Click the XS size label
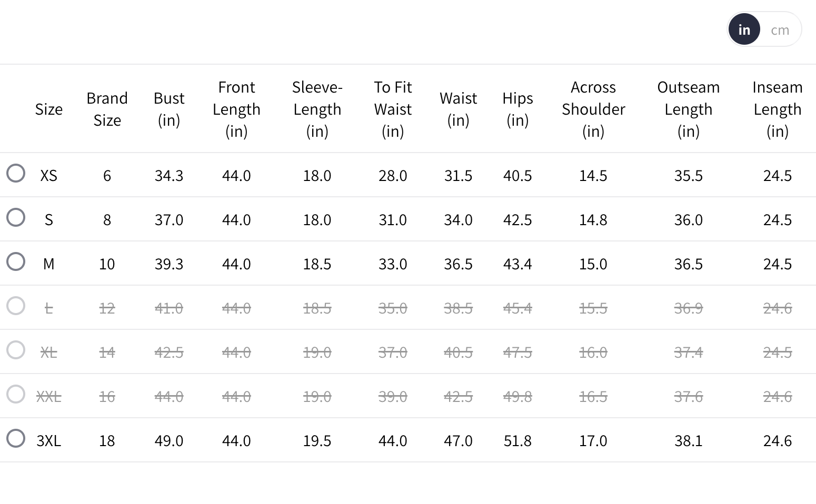Viewport: 816px width, 504px height. pos(48,175)
